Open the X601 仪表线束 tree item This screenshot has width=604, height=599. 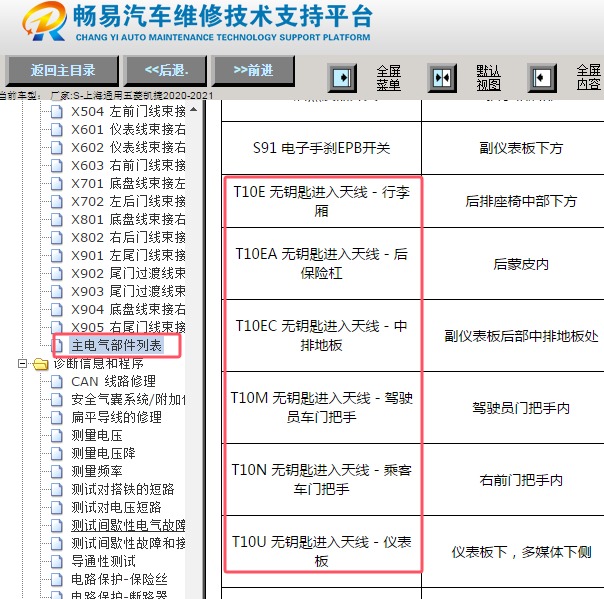click(x=128, y=129)
